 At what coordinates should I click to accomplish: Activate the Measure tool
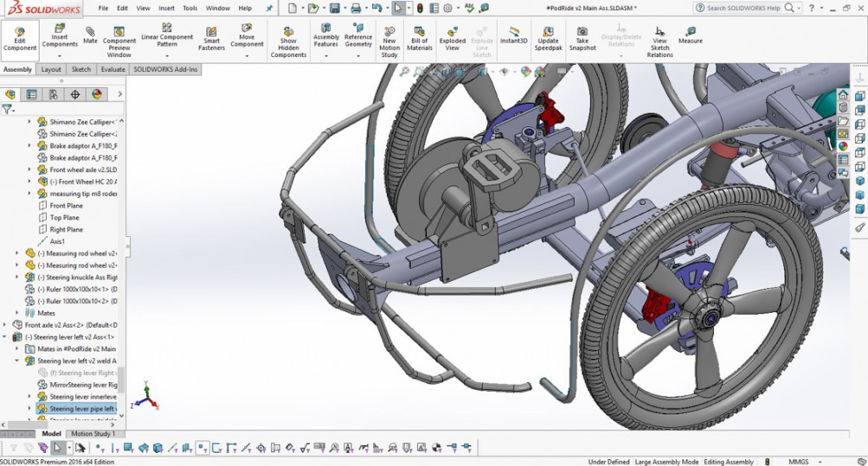(691, 36)
